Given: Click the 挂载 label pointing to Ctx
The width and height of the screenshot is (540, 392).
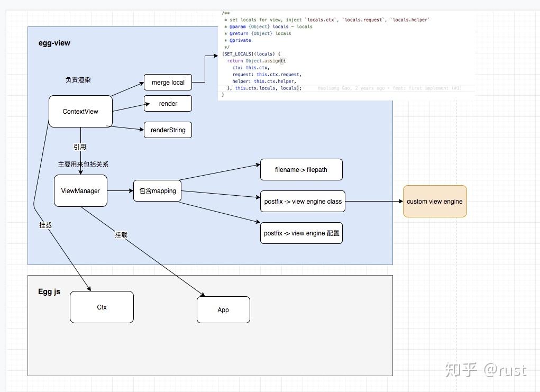Looking at the screenshot, I should point(45,225).
